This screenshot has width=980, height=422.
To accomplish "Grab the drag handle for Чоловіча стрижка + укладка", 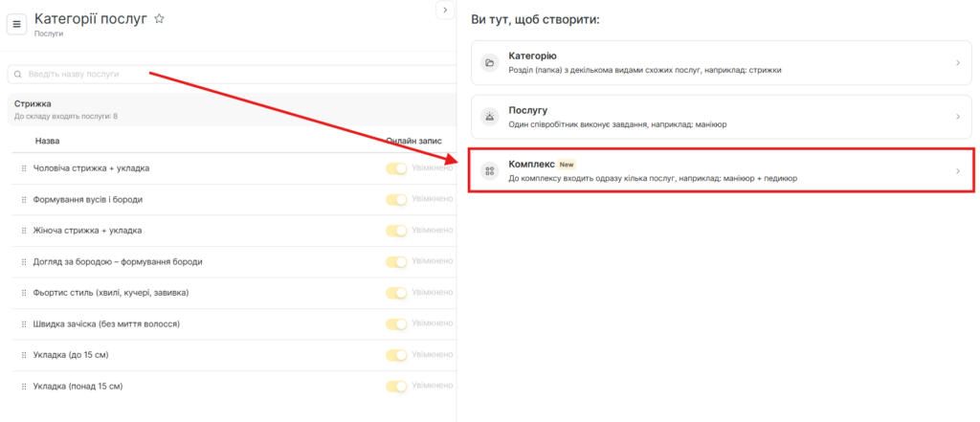I will click(24, 168).
